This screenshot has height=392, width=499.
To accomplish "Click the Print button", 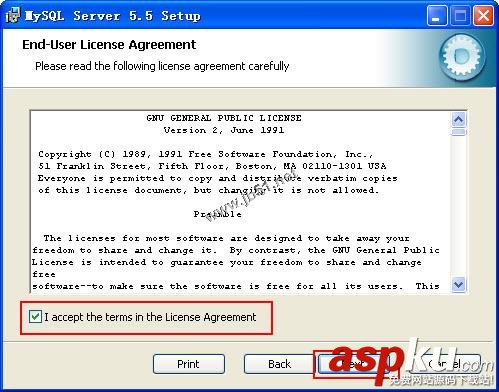I will click(189, 364).
